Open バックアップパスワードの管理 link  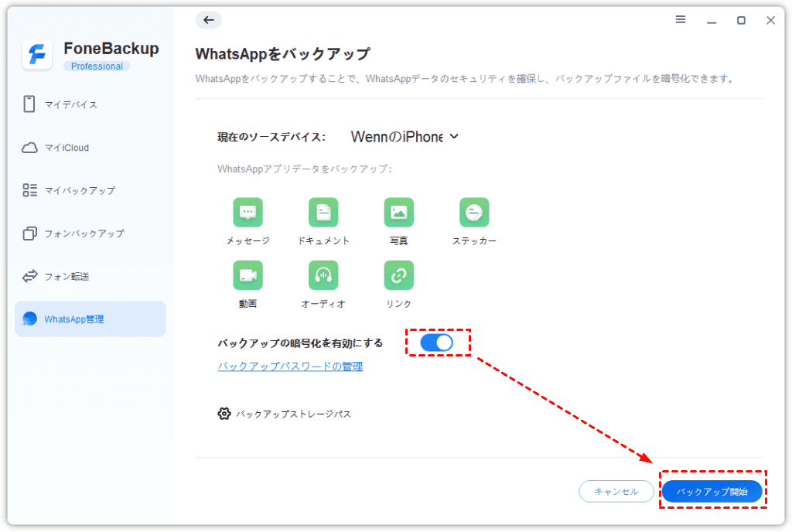(x=290, y=367)
